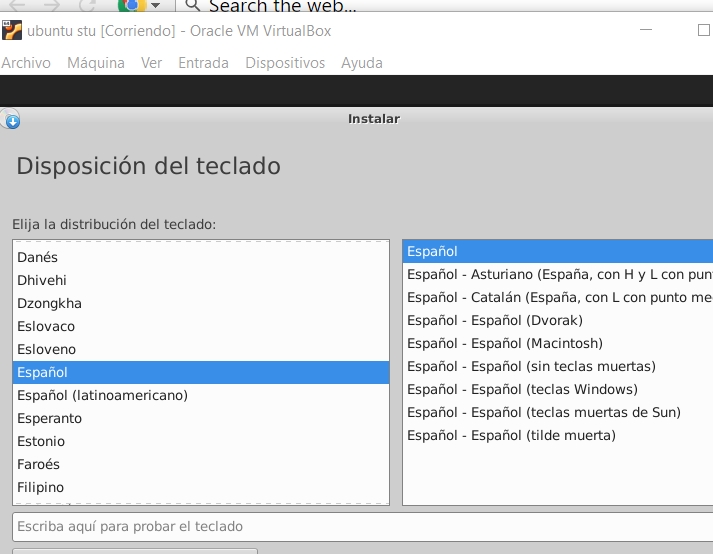The width and height of the screenshot is (713, 554).
Task: Open the Entrada menu
Action: click(203, 63)
